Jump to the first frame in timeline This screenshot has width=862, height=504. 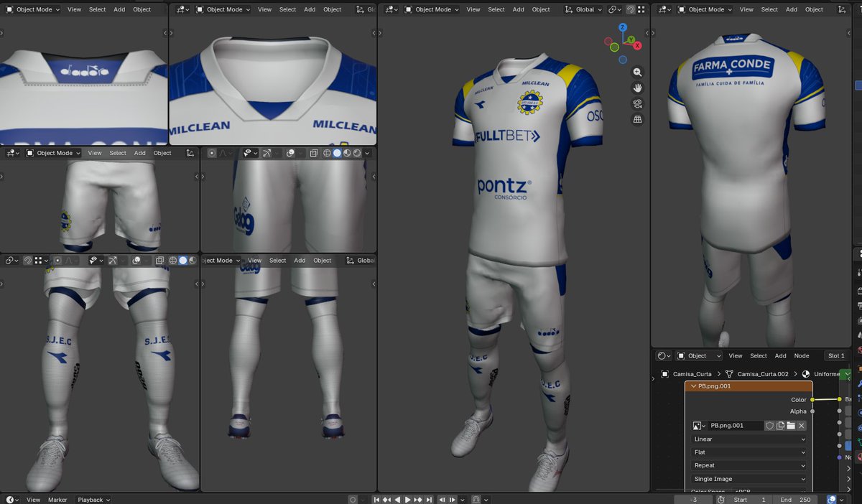pos(376,500)
